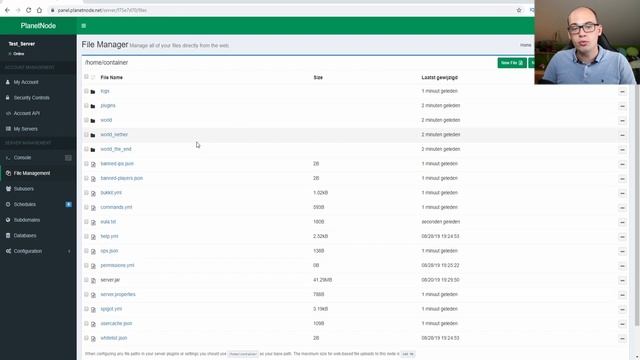Check the box for help.yml
640x360 pixels.
[x=86, y=236]
